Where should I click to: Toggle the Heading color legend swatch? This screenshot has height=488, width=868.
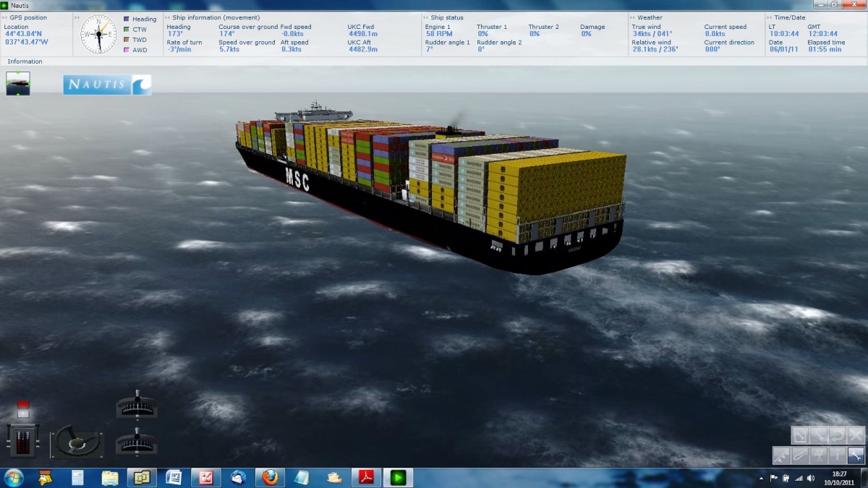tap(127, 20)
